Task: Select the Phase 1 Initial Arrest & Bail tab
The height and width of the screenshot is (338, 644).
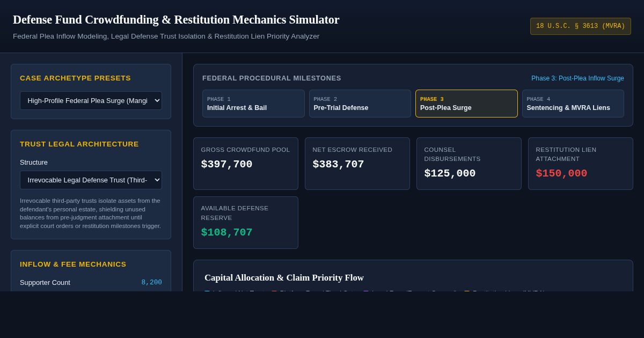Action: [253, 104]
